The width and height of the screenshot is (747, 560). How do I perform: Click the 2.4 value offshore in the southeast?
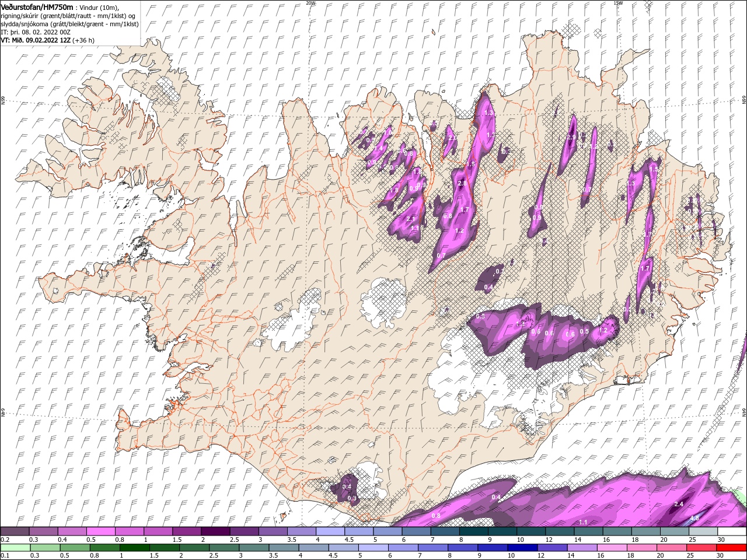point(679,504)
